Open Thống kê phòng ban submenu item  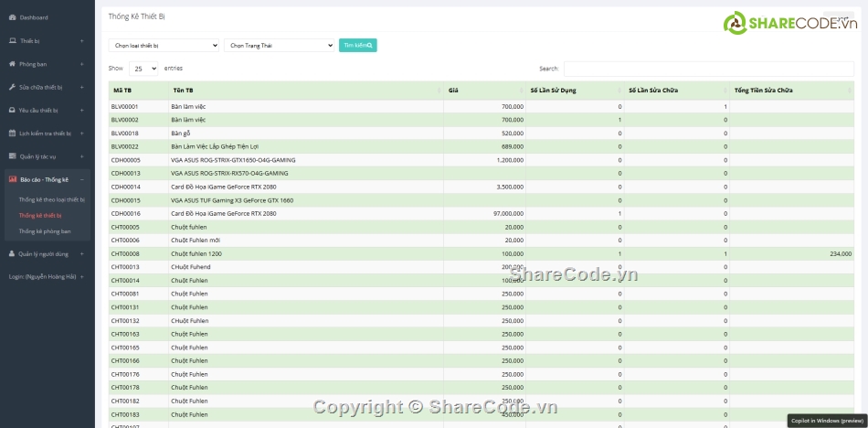click(x=45, y=231)
